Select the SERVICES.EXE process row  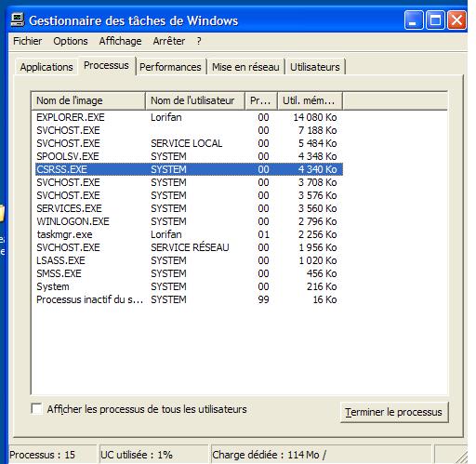pos(189,208)
